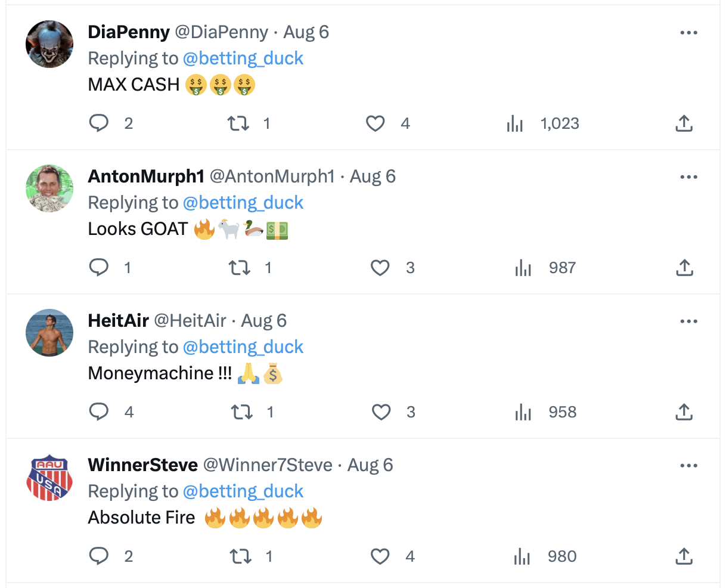View analytics for DiaPenny's MAX CASH tweet
This screenshot has height=588, width=726.
(515, 123)
